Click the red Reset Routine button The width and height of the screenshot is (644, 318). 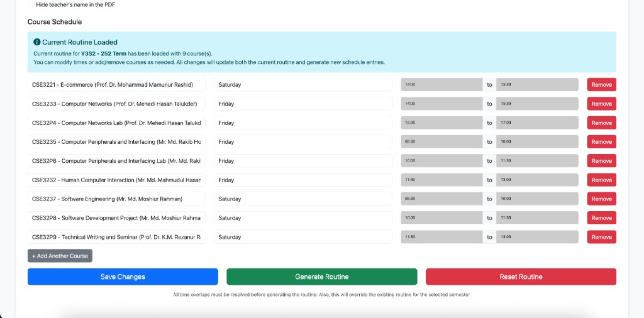[521, 277]
